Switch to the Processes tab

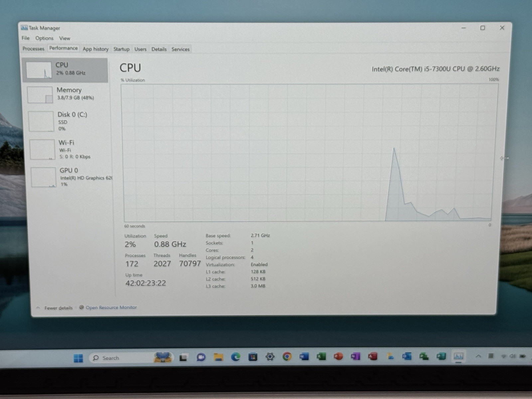click(x=33, y=49)
